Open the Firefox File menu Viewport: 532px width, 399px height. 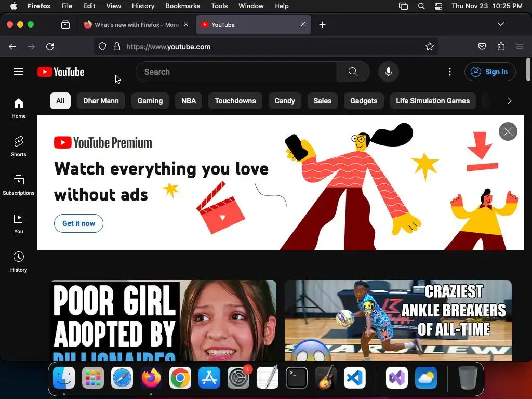pos(66,6)
